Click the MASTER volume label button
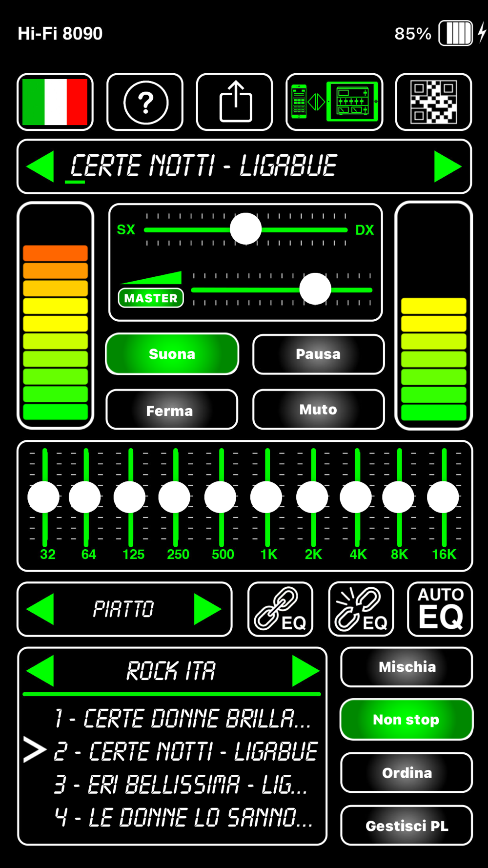This screenshot has height=868, width=488. 151,298
